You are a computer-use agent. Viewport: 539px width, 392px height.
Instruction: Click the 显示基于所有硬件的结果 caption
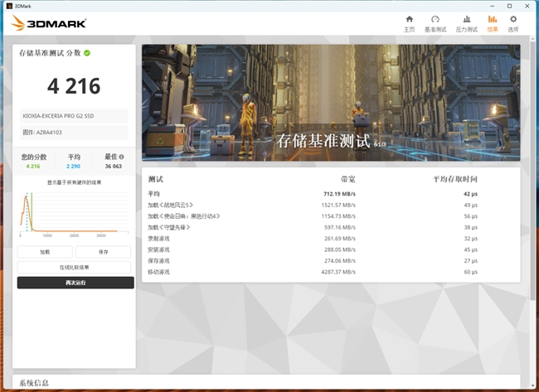point(74,182)
